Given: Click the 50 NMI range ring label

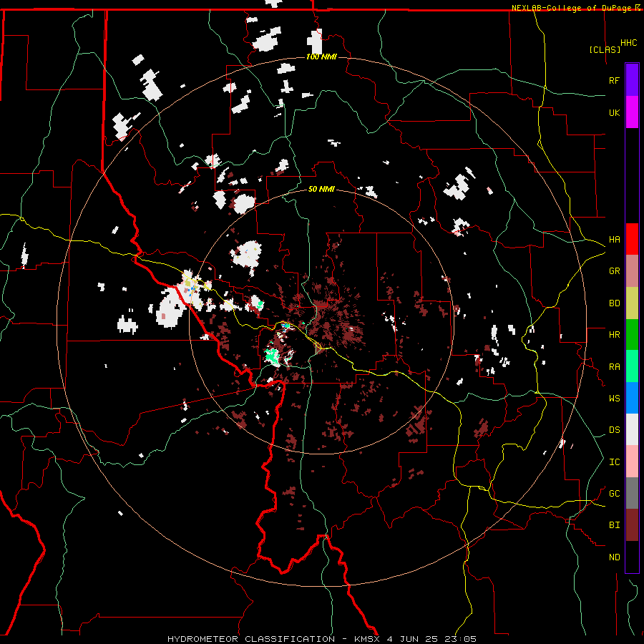Looking at the screenshot, I should click(x=321, y=189).
